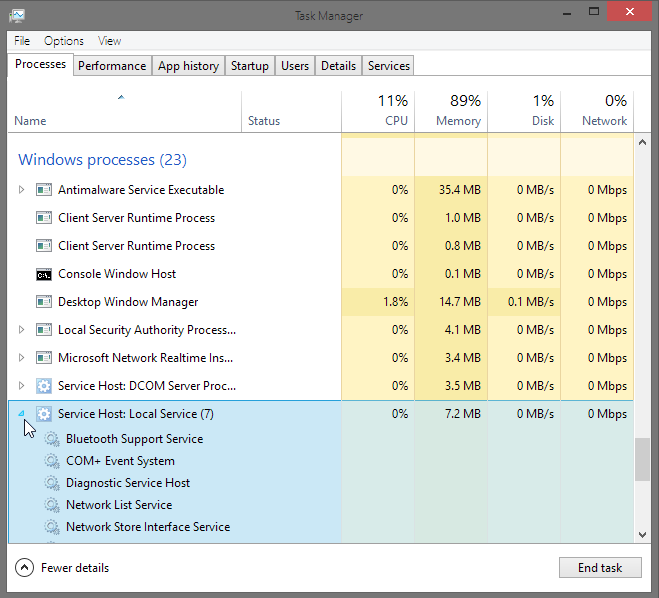Screen dimensions: 659x598
Task: Click the Console Window Host icon
Action: (44, 274)
